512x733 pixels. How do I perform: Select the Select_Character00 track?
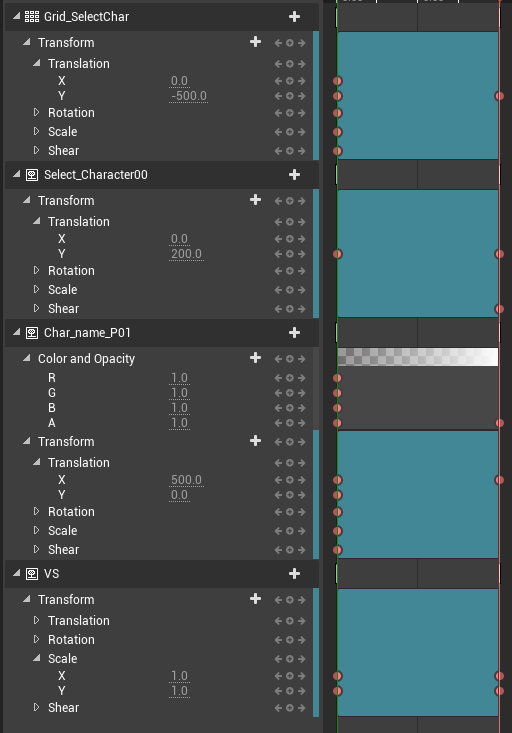point(96,175)
